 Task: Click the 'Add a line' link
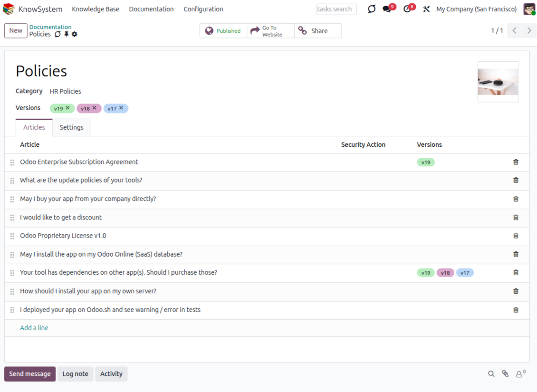(34, 328)
